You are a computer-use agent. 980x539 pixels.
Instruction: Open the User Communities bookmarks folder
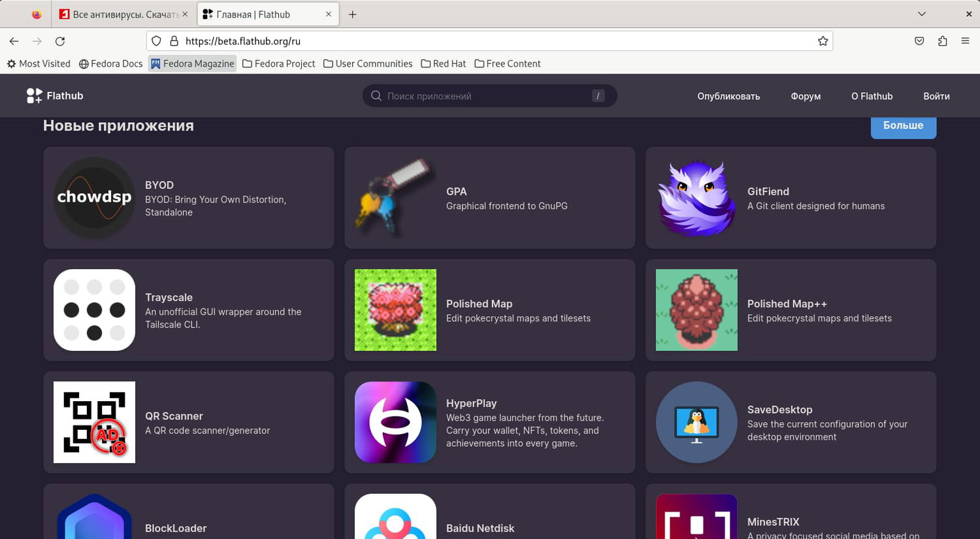point(368,64)
